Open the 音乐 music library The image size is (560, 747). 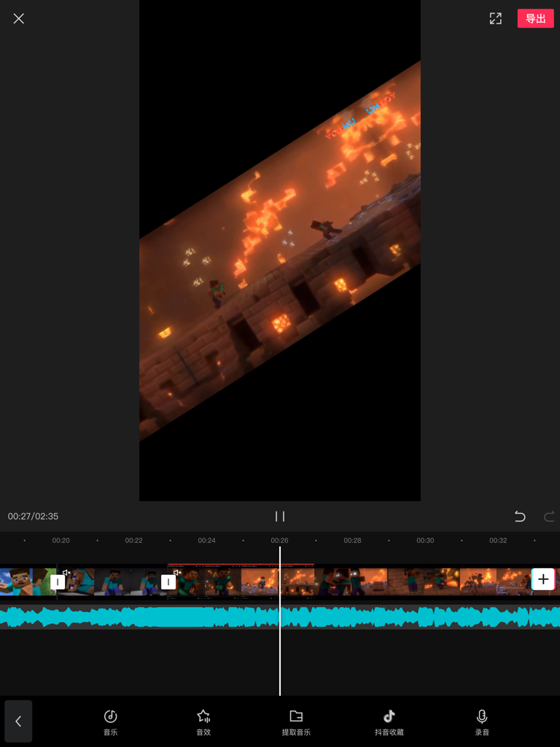coord(111,722)
